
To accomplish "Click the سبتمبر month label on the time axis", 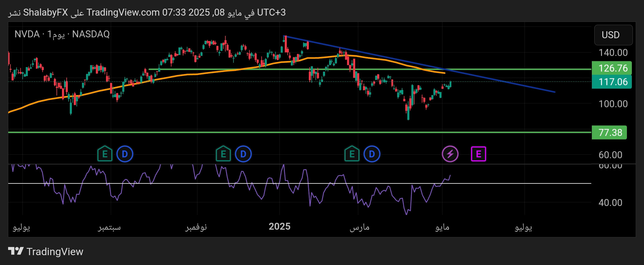I will 109,227.
